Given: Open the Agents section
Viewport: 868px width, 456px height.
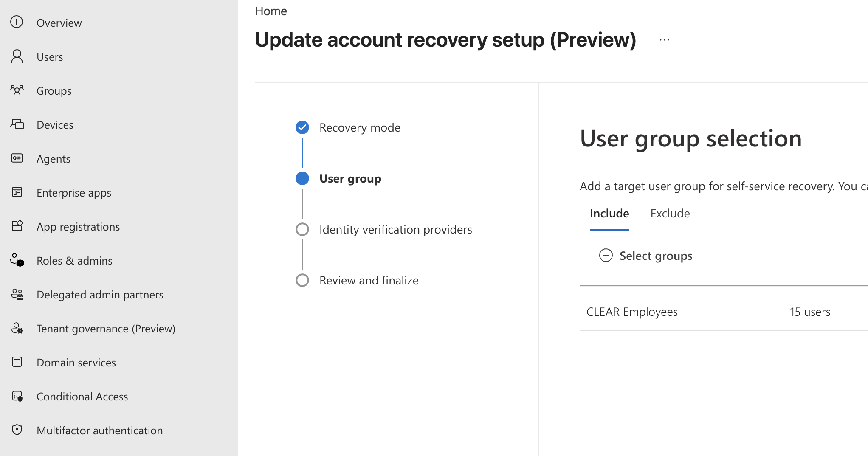Looking at the screenshot, I should (54, 159).
